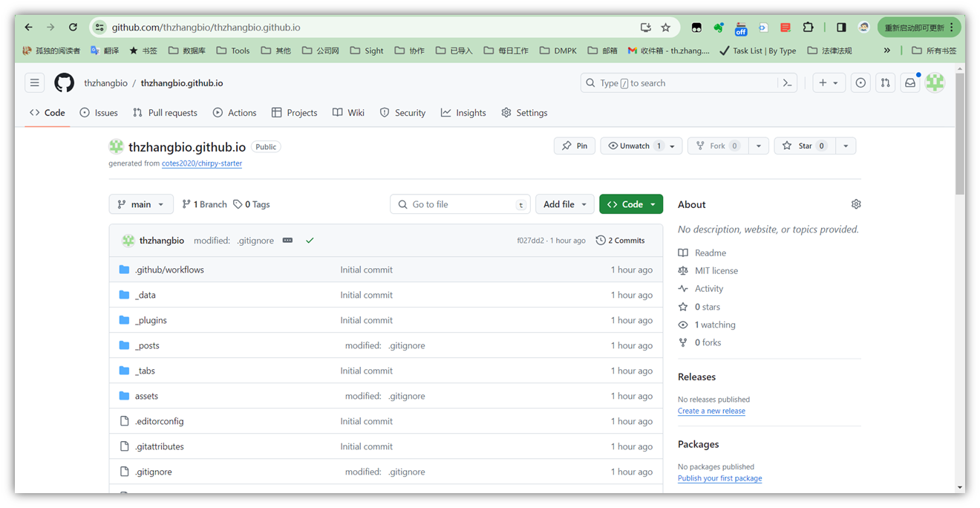Open the create new plus dropdown
This screenshot has width=980, height=508.
[x=829, y=83]
